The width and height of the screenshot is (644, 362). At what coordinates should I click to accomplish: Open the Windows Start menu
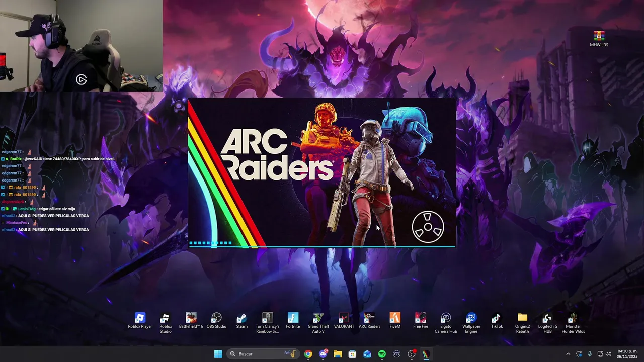(218, 354)
